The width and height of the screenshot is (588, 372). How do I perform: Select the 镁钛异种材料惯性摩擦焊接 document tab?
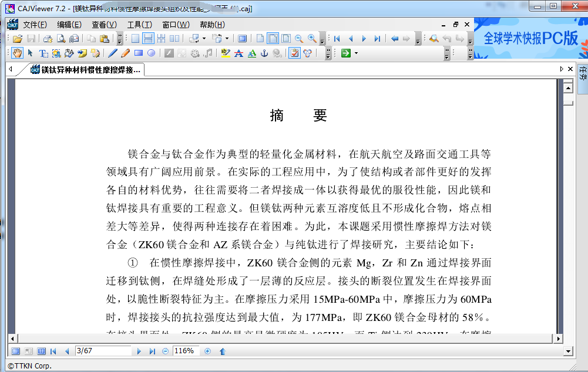pos(86,70)
